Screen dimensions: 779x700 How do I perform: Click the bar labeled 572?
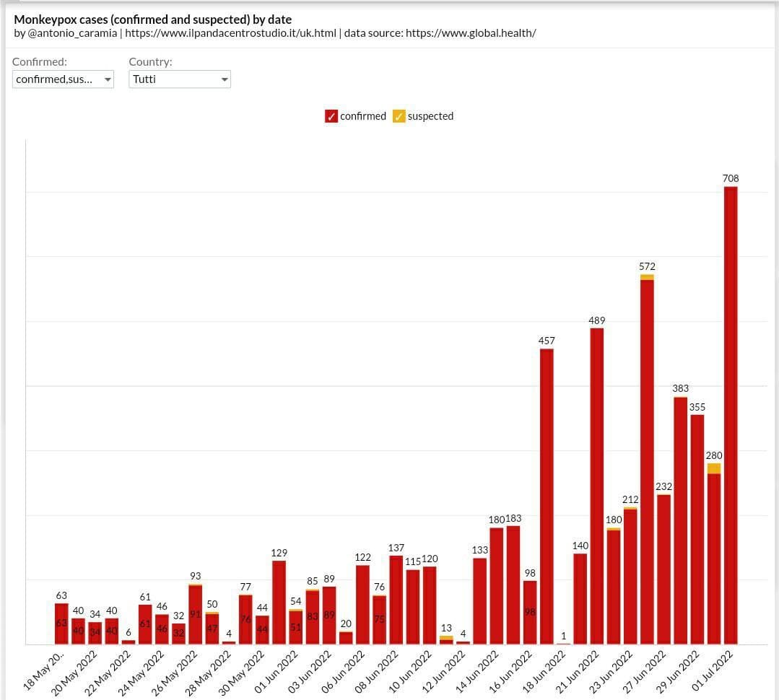[647, 462]
